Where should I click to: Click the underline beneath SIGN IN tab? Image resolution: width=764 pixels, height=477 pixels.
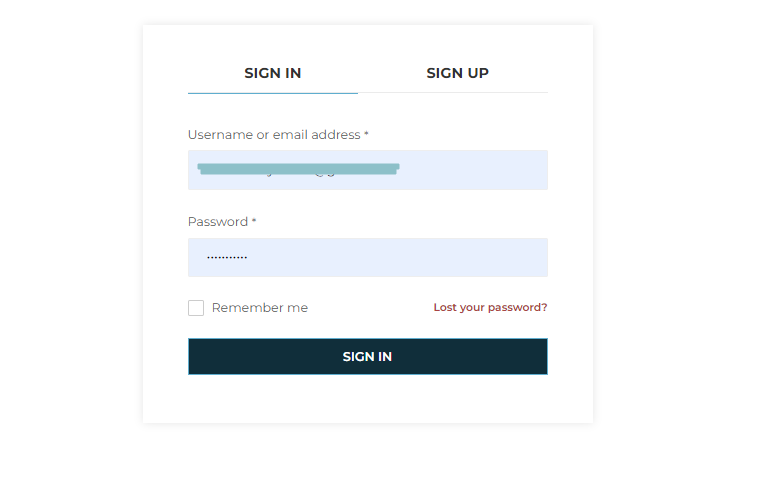pyautogui.click(x=273, y=93)
